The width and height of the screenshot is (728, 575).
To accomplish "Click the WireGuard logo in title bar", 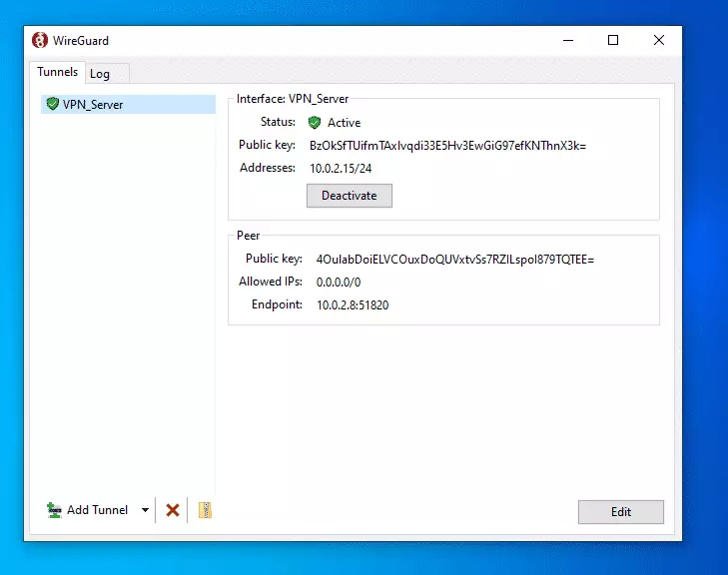I will pos(40,40).
